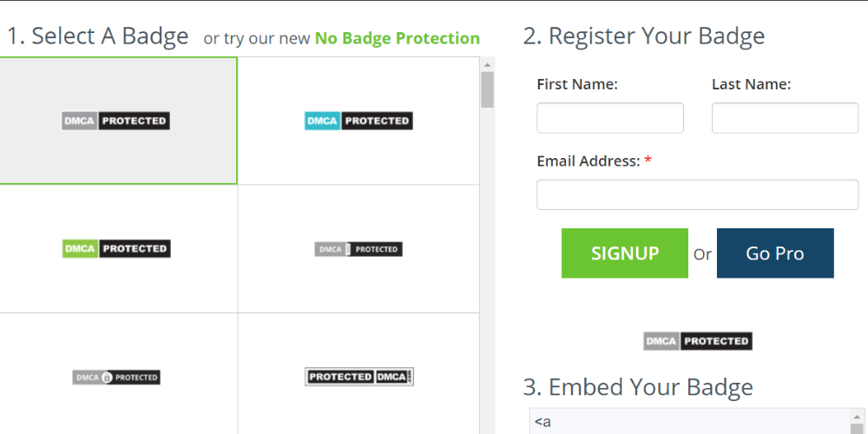Choose the gray DMCA badge with lock icon

(116, 378)
